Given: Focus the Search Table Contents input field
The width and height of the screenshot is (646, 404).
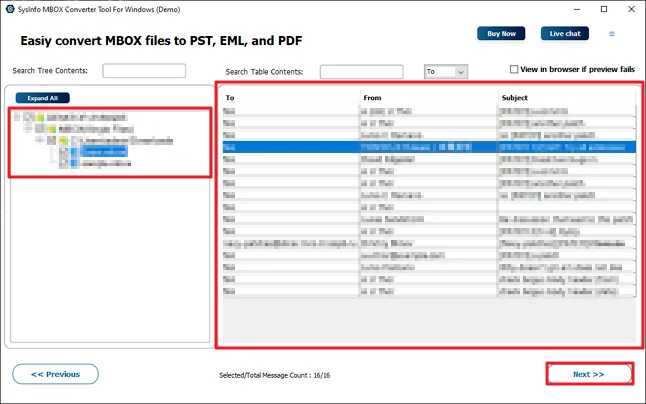Looking at the screenshot, I should (x=361, y=72).
